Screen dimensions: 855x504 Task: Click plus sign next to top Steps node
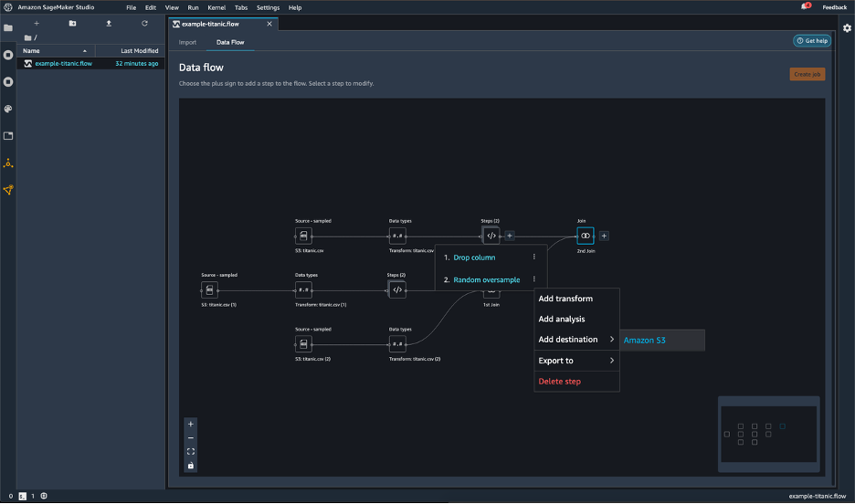(510, 236)
